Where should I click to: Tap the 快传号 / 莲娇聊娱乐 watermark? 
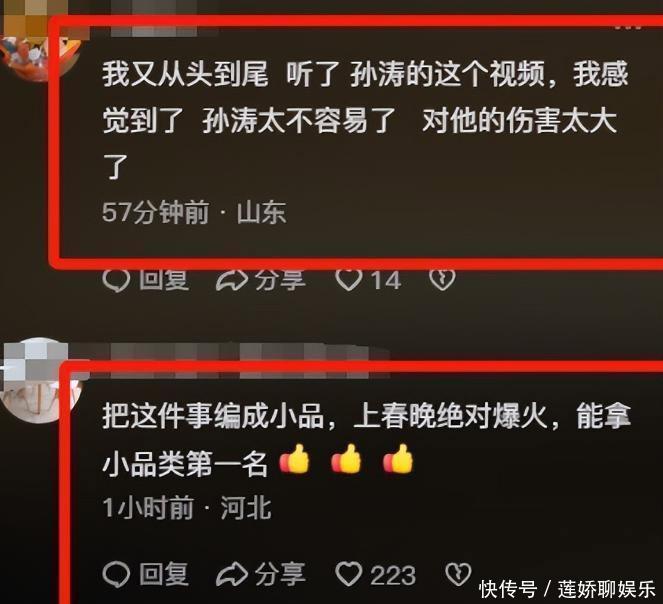coord(567,589)
